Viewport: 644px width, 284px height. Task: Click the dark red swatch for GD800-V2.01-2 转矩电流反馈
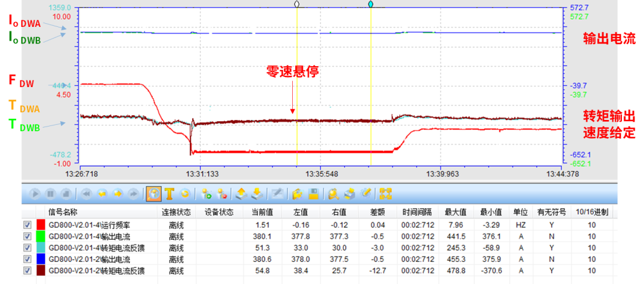(x=41, y=271)
